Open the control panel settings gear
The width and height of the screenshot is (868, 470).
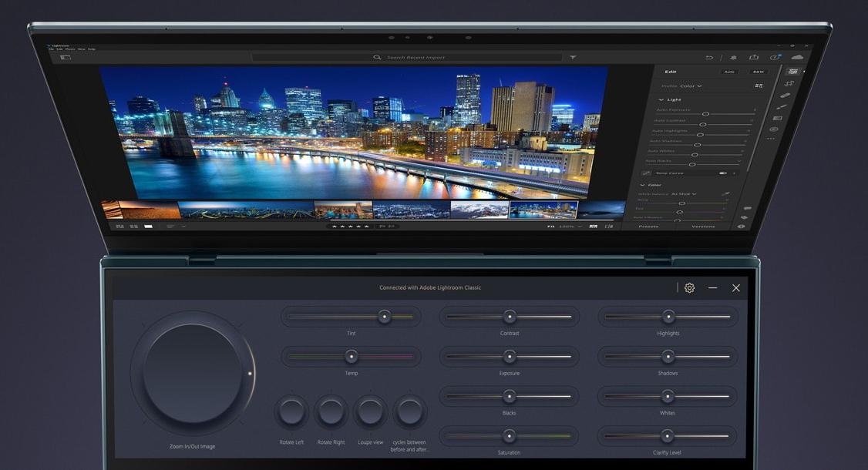click(x=689, y=287)
